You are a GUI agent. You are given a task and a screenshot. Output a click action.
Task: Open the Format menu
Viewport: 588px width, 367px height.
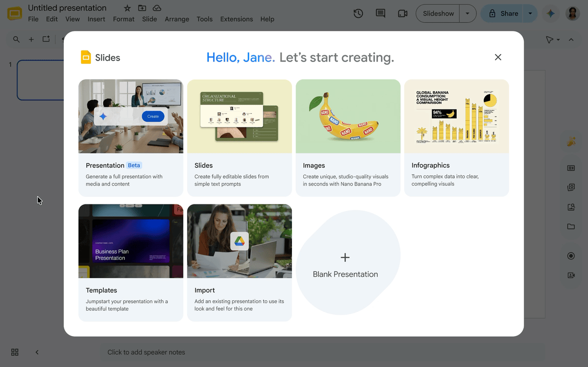point(123,19)
